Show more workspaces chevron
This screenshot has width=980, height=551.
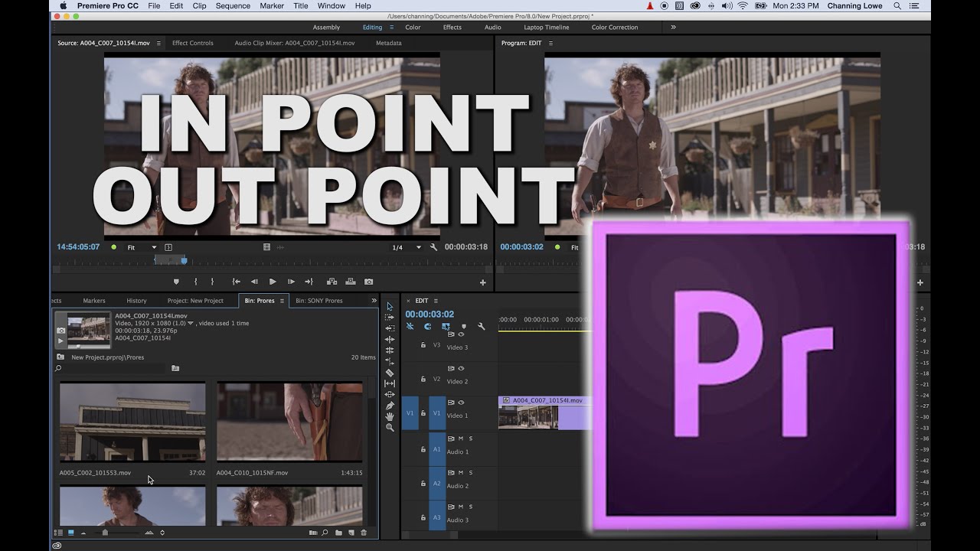(x=673, y=27)
